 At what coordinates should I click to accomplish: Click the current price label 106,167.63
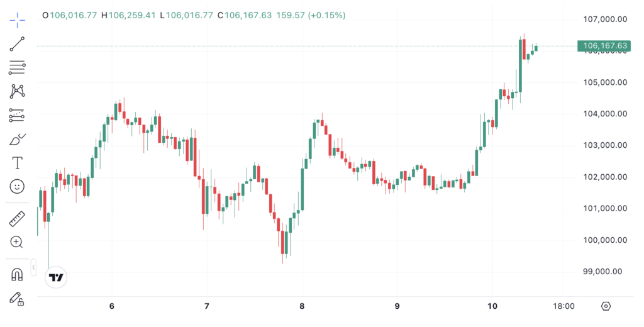(604, 46)
